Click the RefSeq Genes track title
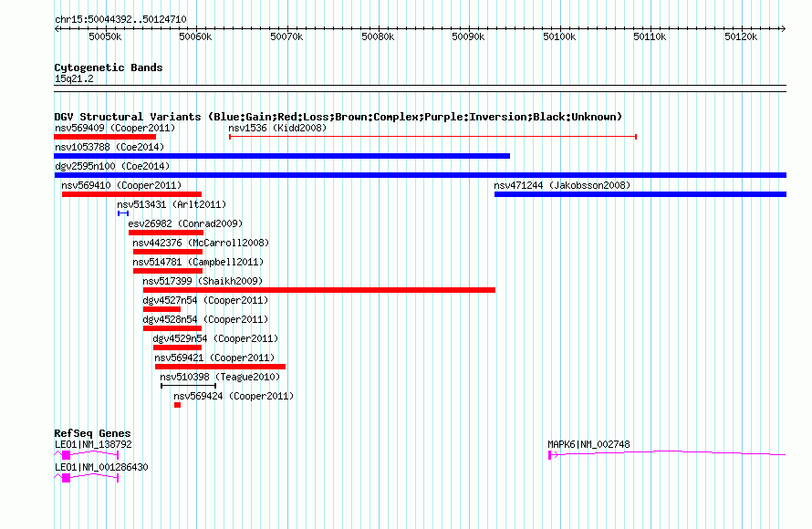 pos(92,433)
